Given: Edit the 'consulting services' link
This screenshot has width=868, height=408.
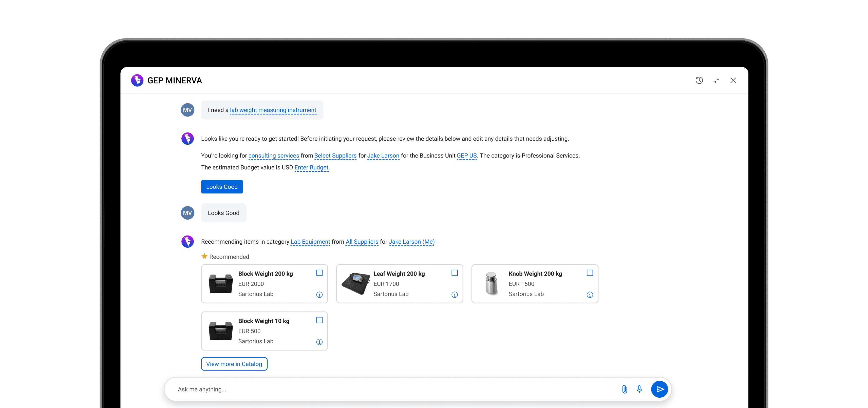Looking at the screenshot, I should [274, 156].
